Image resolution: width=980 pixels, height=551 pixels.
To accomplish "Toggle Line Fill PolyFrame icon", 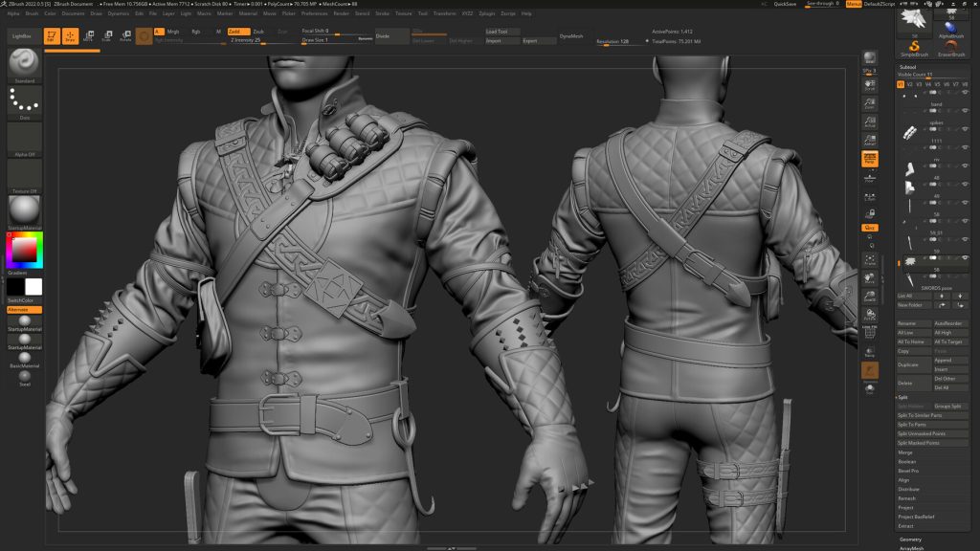I will tap(869, 332).
